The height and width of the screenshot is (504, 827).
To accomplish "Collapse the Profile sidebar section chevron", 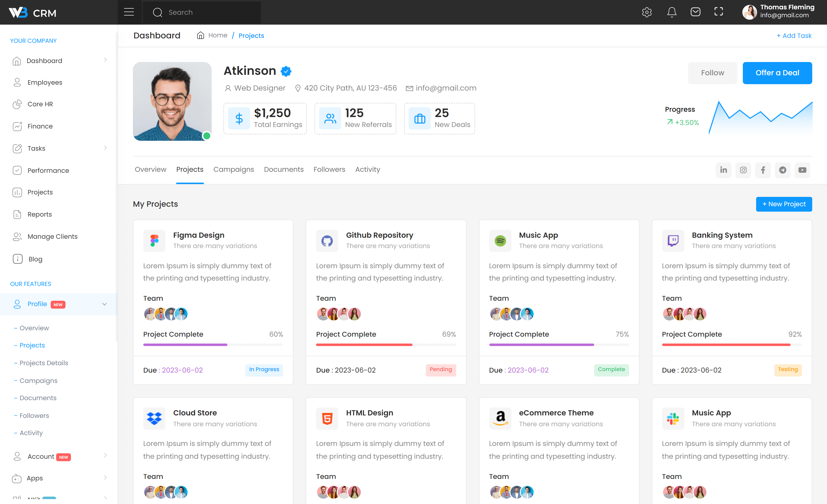I will click(x=104, y=304).
